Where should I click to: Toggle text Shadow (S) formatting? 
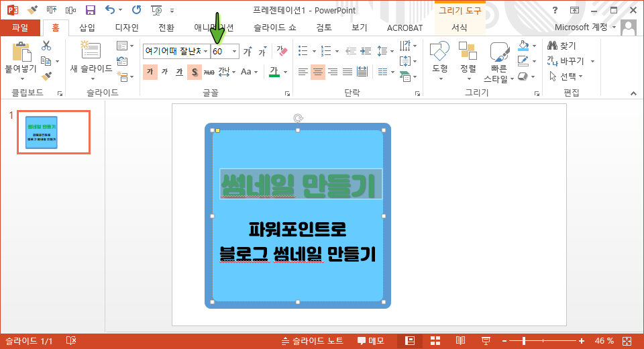tap(195, 72)
